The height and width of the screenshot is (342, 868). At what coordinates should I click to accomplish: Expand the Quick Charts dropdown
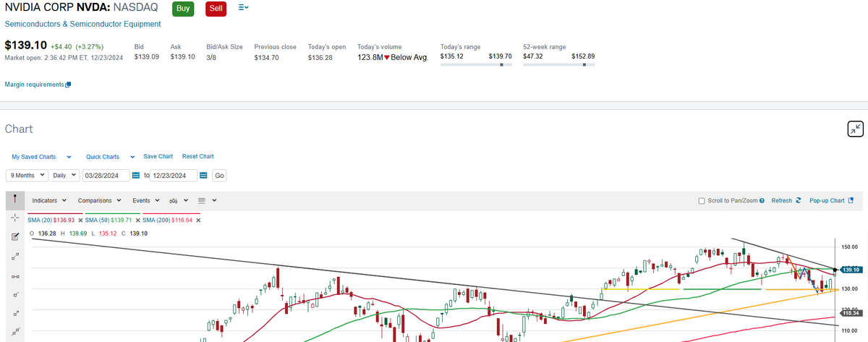[x=110, y=157]
